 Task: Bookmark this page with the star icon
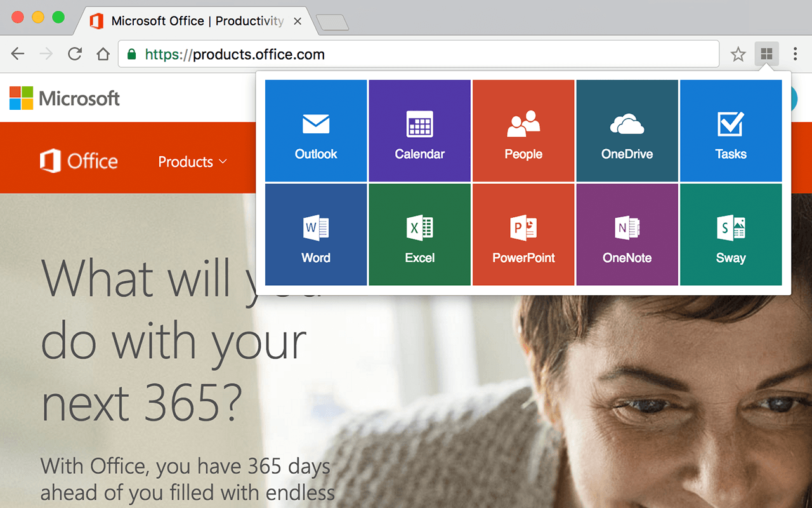click(738, 55)
